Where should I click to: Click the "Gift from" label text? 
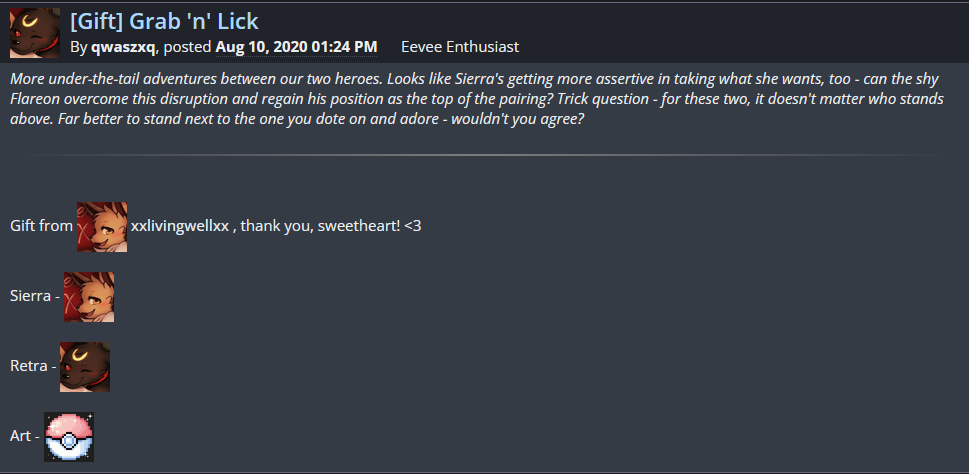41,226
